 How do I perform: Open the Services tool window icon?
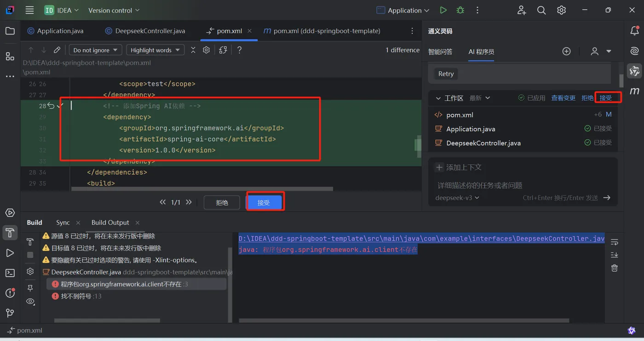tap(10, 213)
